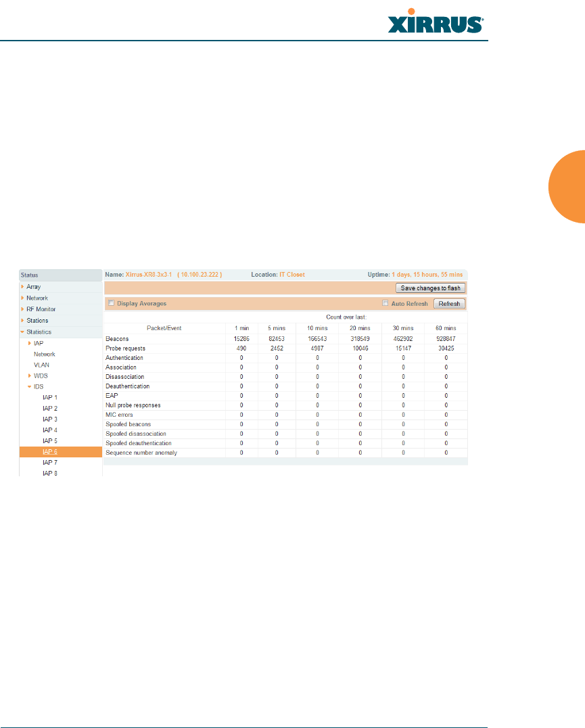Open the RF Monitor menu item
Viewport: 585px width, 728px height.
click(x=41, y=309)
